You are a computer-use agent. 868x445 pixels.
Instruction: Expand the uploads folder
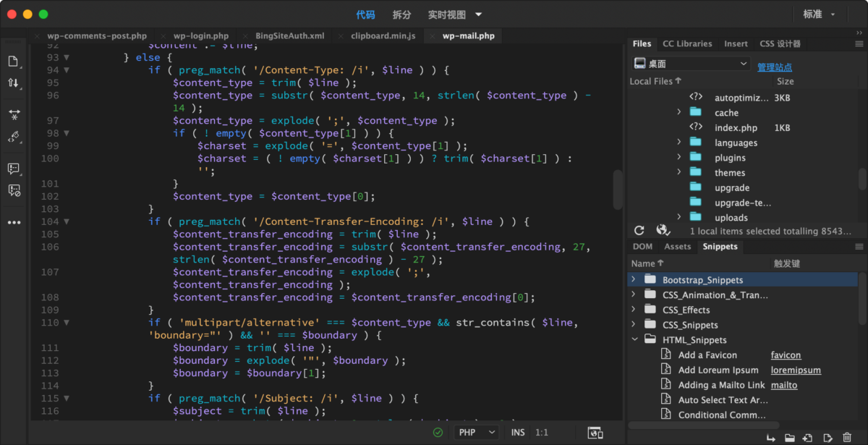pos(678,217)
